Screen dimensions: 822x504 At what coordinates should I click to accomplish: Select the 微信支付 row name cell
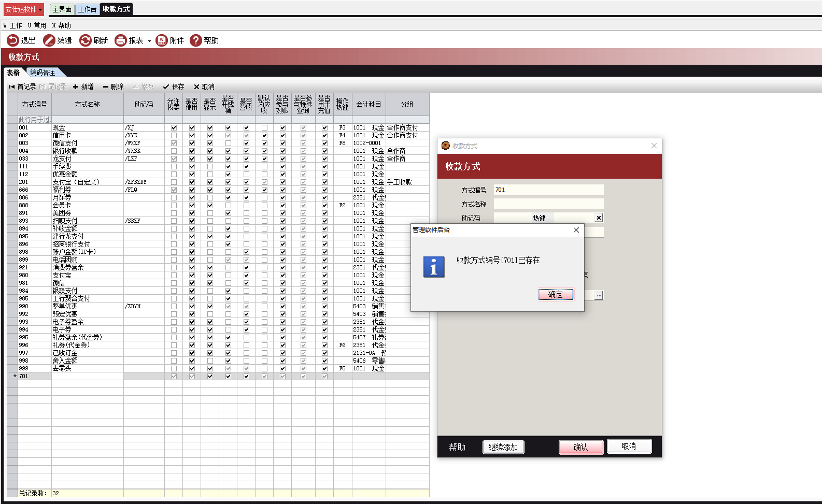(x=88, y=143)
